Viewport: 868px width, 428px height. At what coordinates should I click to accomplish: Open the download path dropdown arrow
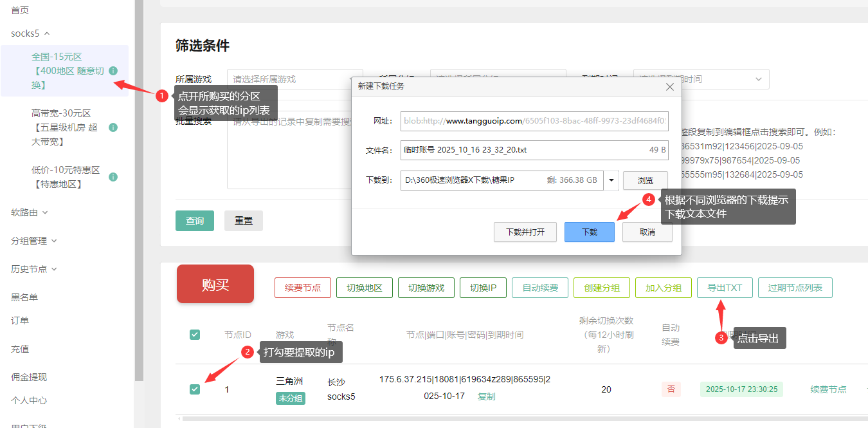611,180
